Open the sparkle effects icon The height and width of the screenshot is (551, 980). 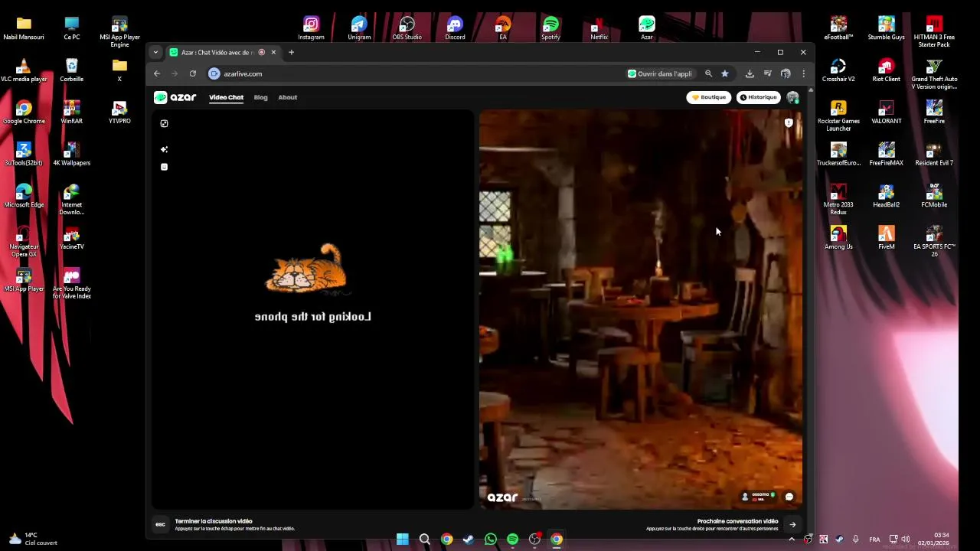[x=164, y=149]
